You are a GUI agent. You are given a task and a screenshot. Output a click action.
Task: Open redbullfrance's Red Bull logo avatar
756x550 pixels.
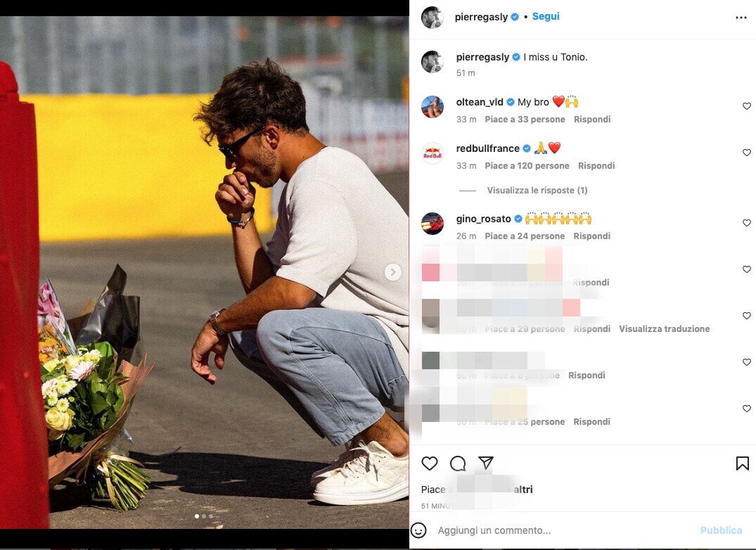point(433,153)
